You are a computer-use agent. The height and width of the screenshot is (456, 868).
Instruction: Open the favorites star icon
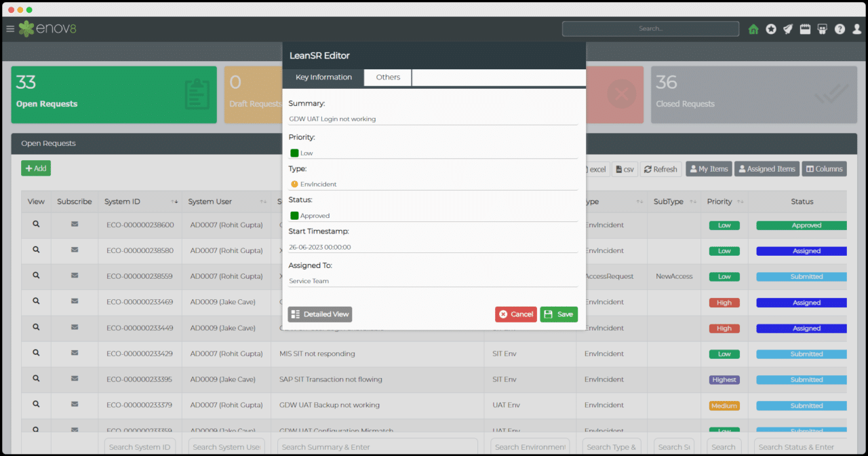770,28
